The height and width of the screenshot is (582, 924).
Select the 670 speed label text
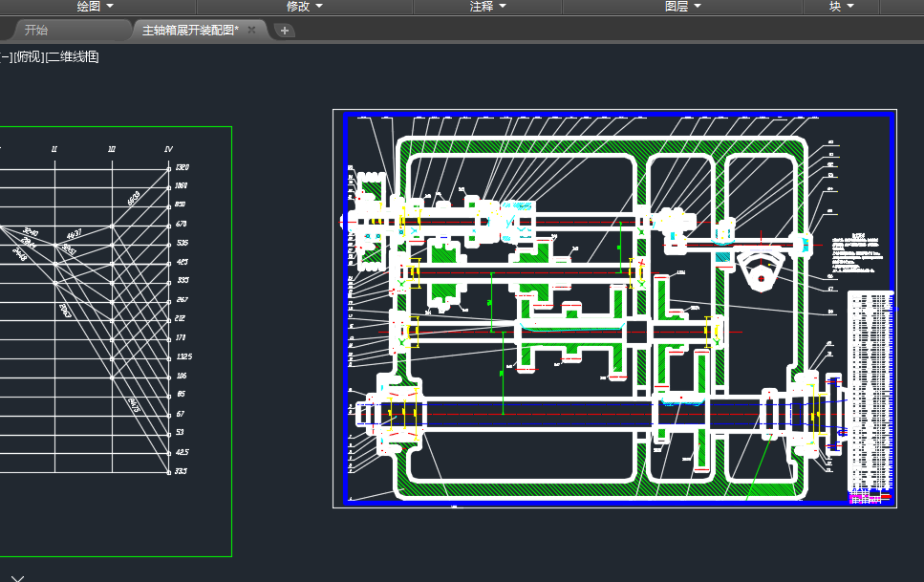coord(181,224)
